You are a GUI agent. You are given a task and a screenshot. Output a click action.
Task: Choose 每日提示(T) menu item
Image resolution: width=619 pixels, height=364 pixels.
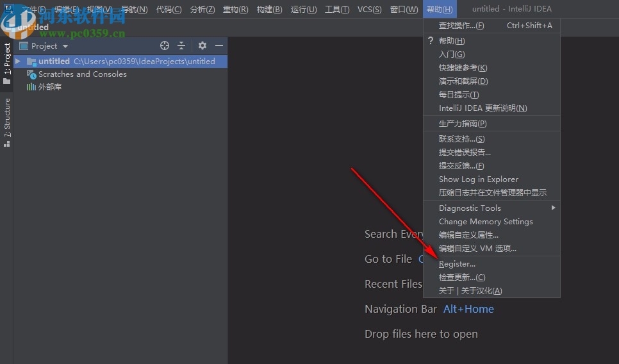tap(491, 95)
